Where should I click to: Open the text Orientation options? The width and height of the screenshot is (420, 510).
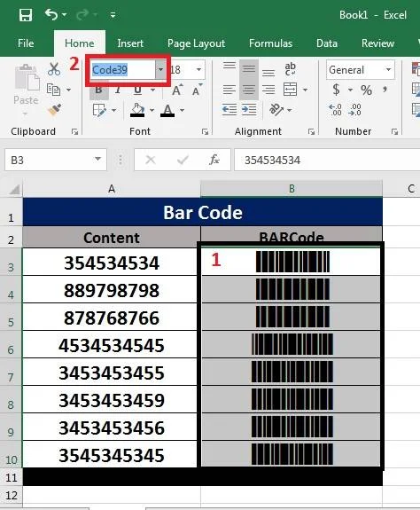click(280, 110)
